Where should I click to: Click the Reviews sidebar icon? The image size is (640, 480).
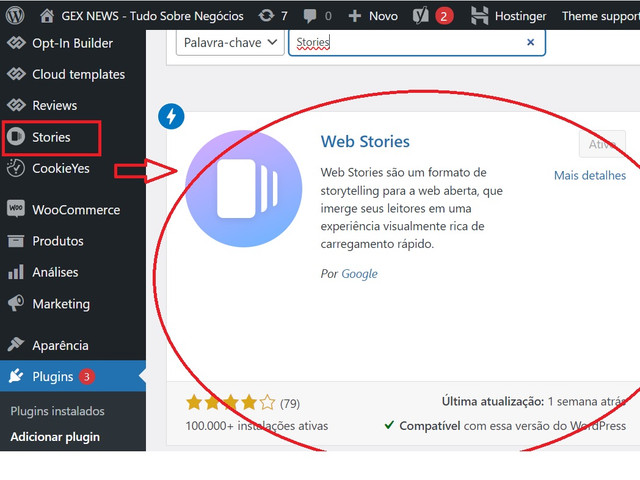(x=16, y=105)
